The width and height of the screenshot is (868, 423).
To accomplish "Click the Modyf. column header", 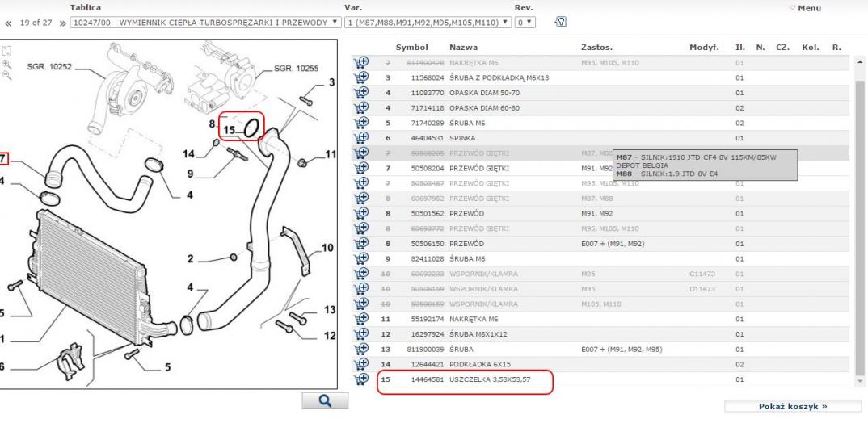I will [704, 48].
